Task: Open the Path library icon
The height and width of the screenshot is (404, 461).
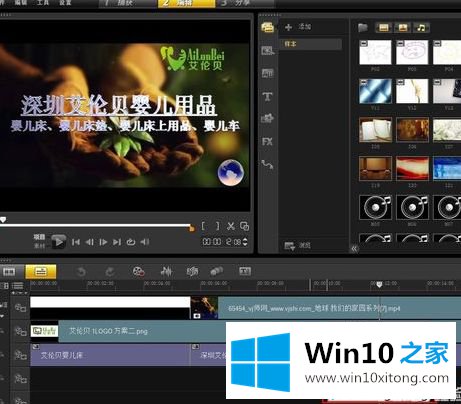Action: click(267, 164)
